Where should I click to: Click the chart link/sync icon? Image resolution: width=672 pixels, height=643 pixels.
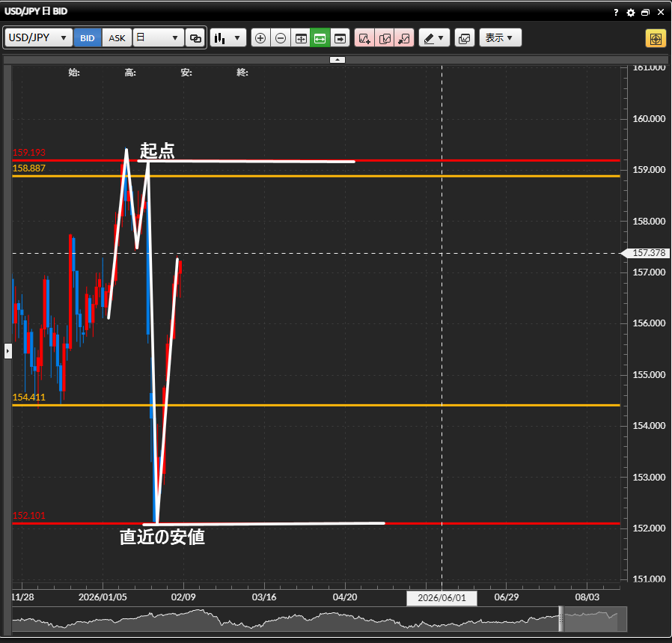(x=195, y=38)
